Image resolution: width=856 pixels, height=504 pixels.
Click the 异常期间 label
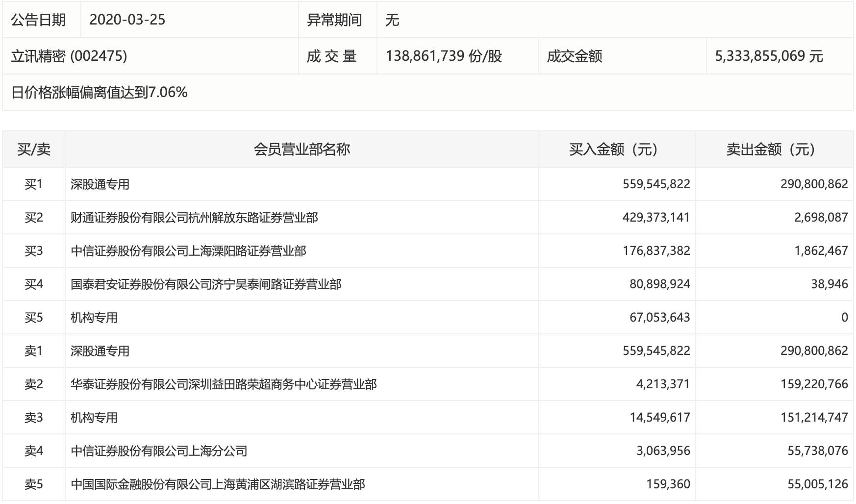coord(334,20)
